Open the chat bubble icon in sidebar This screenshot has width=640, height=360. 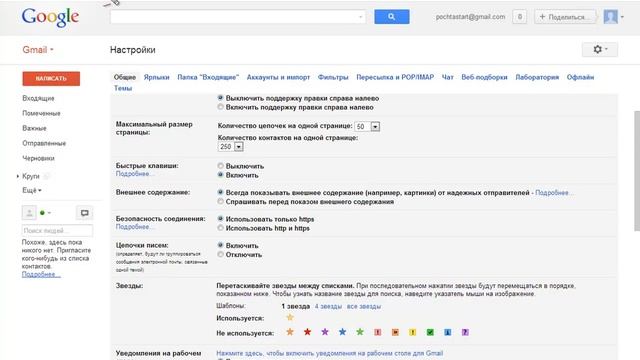(x=84, y=213)
